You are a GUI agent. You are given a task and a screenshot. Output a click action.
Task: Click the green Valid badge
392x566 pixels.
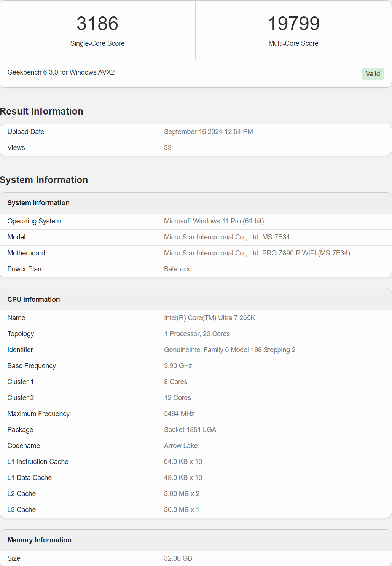coord(373,74)
